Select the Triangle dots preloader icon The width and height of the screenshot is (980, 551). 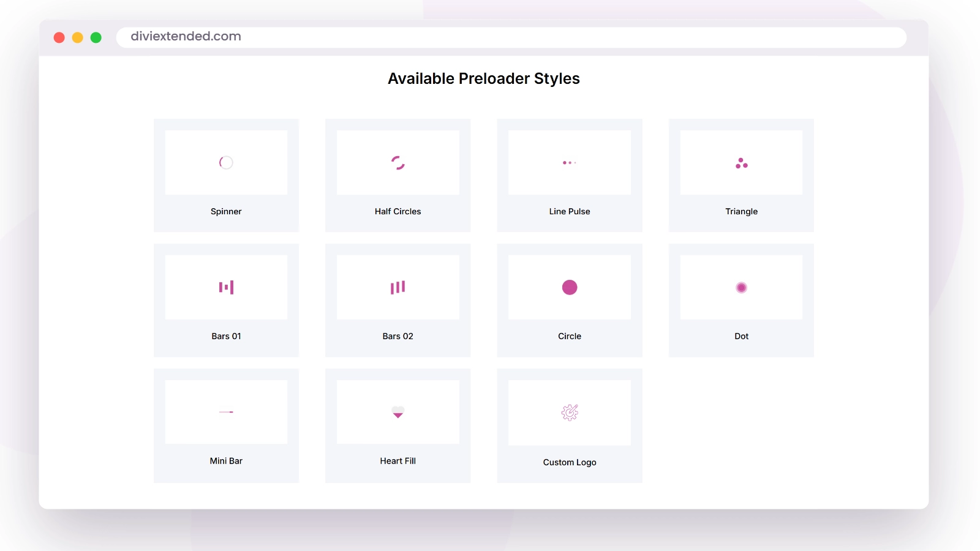click(742, 163)
